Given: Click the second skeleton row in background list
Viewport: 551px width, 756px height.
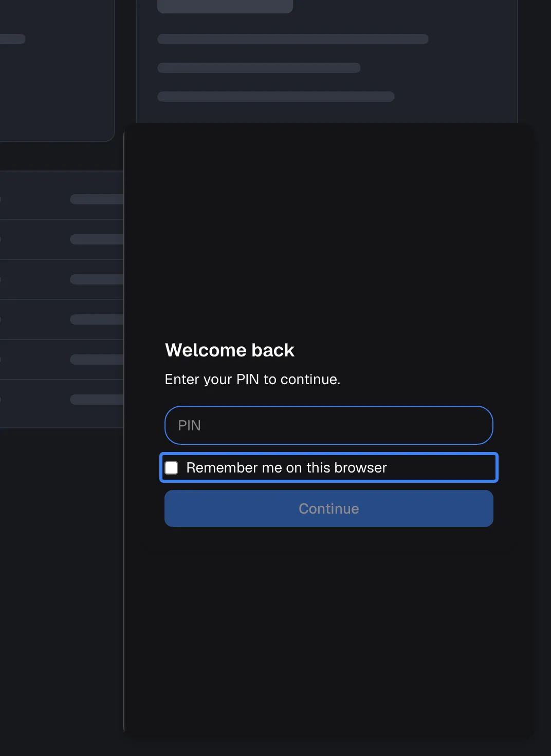Looking at the screenshot, I should click(62, 239).
